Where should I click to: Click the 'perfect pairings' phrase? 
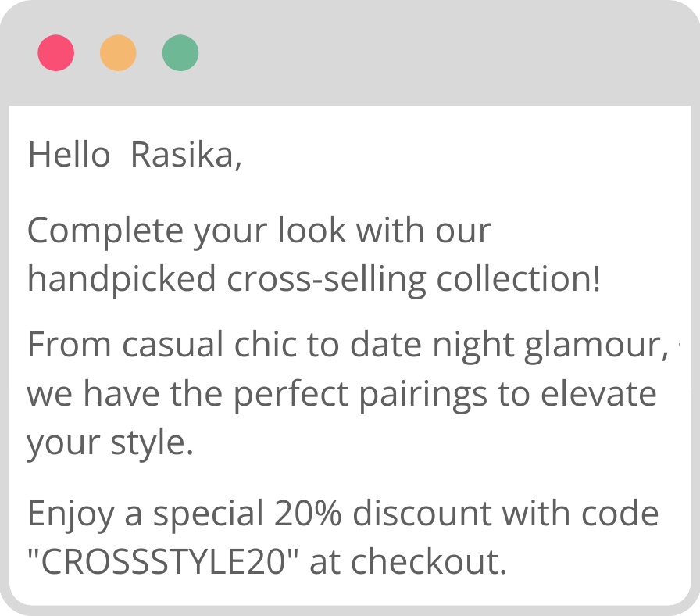tap(360, 396)
